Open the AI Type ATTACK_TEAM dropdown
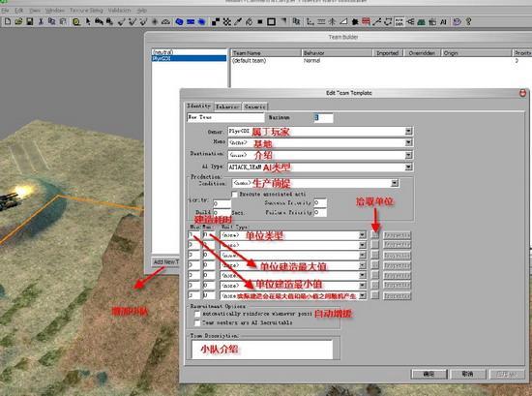 coord(408,168)
